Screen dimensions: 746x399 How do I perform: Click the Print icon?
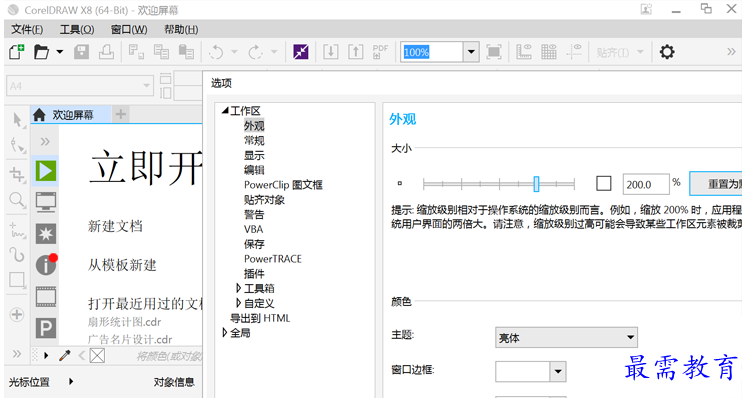(106, 52)
